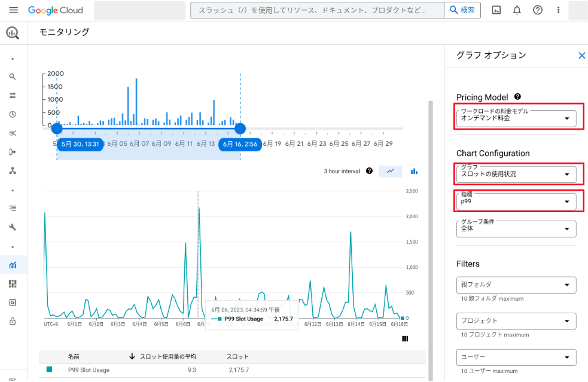Switch chart to bar chart view
The width and height of the screenshot is (588, 382).
[x=413, y=171]
